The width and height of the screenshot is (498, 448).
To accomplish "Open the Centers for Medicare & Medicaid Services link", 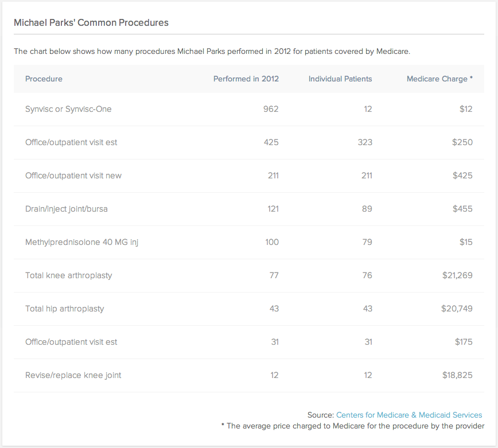I will pyautogui.click(x=409, y=415).
